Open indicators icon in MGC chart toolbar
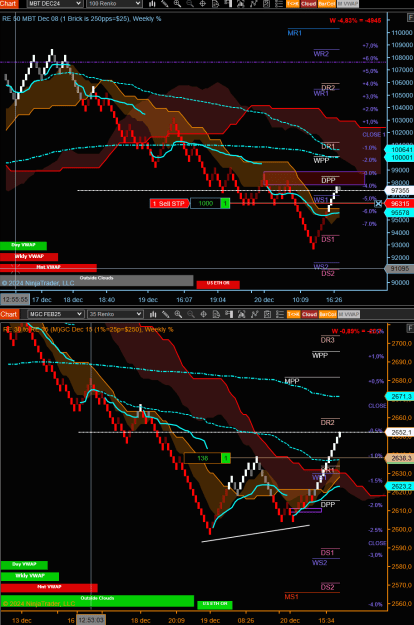 click(x=254, y=314)
